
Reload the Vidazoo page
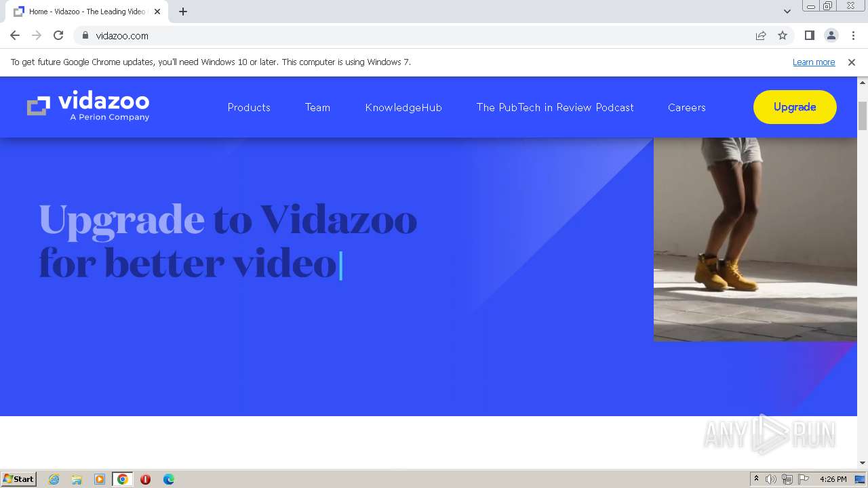(x=58, y=35)
